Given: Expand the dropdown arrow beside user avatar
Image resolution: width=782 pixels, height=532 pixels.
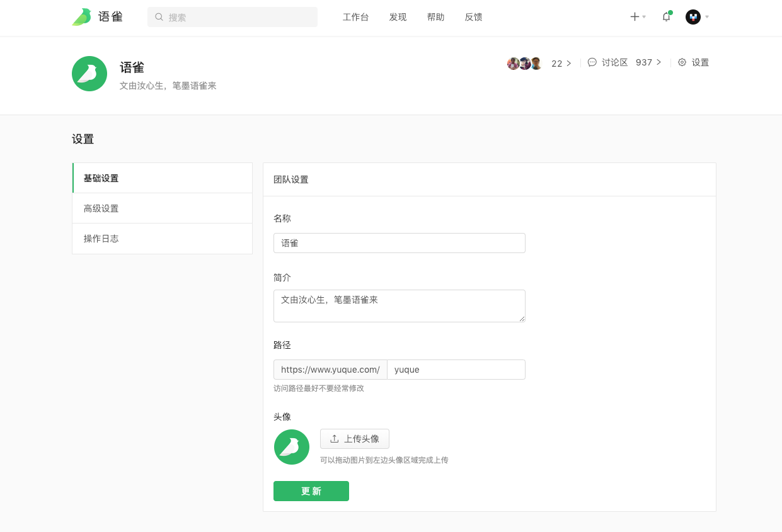Looking at the screenshot, I should 707,17.
